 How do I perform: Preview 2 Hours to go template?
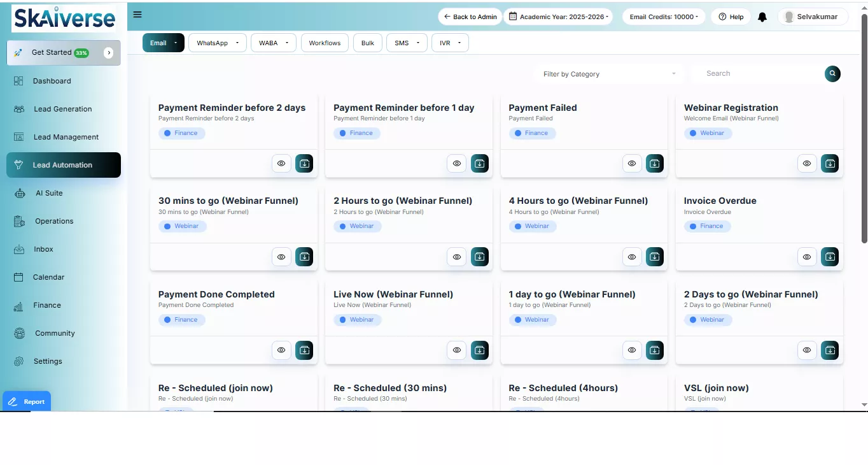456,257
